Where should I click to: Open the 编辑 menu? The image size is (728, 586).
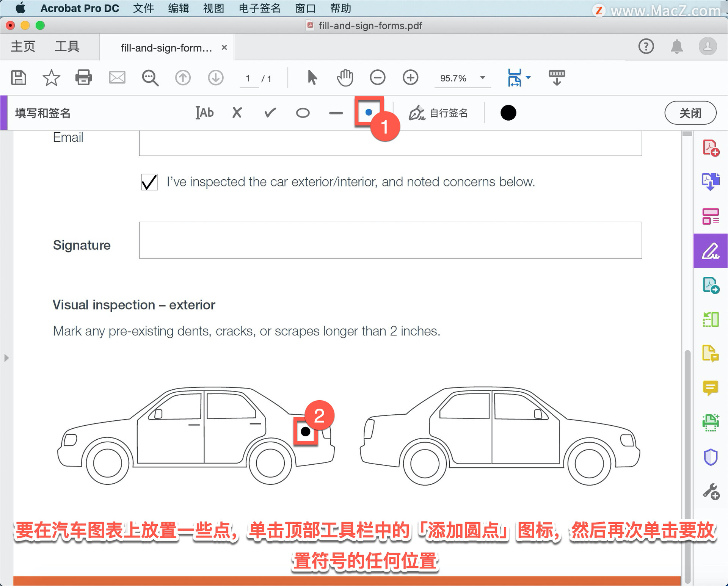179,8
